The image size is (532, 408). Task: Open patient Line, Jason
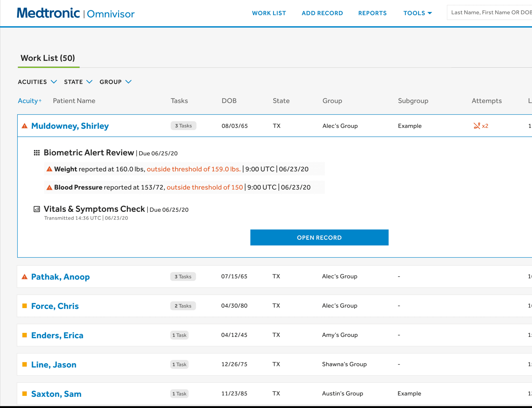point(54,365)
